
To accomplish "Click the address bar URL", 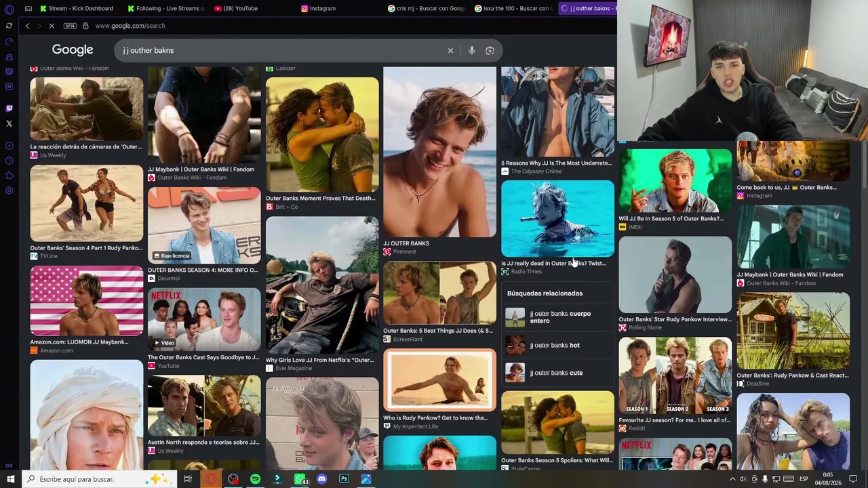I will pyautogui.click(x=130, y=26).
